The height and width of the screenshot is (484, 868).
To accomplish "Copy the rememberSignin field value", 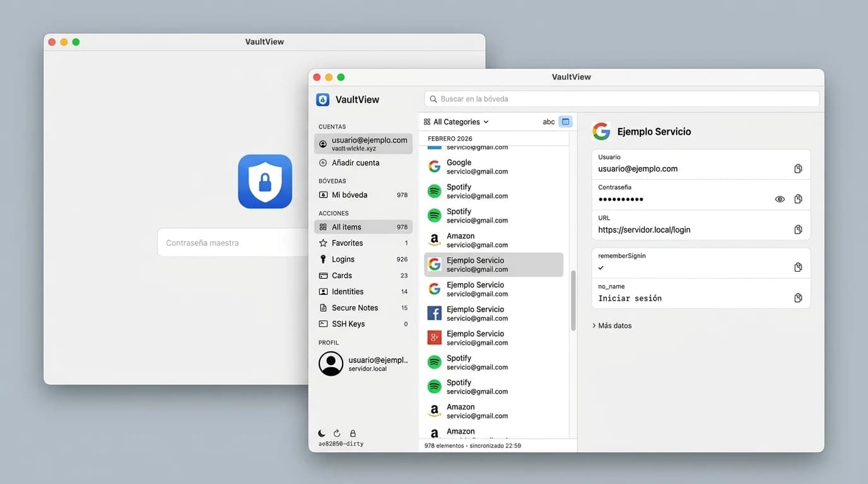I will tap(798, 267).
